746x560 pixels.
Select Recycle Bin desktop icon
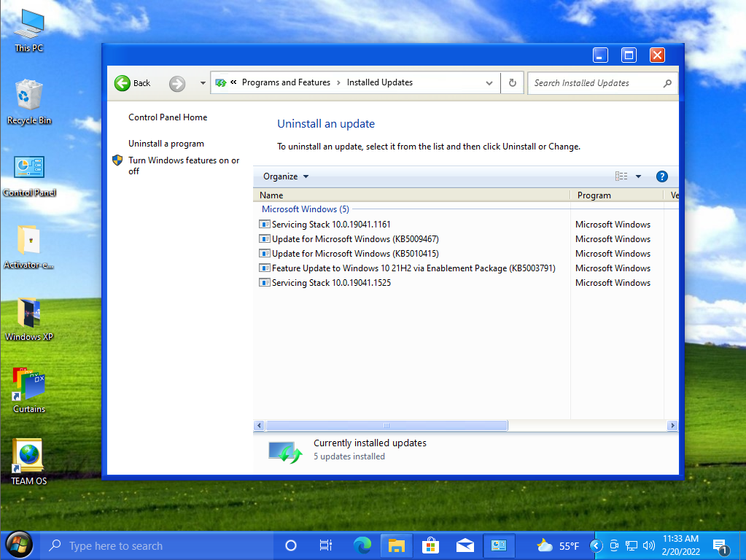[28, 102]
